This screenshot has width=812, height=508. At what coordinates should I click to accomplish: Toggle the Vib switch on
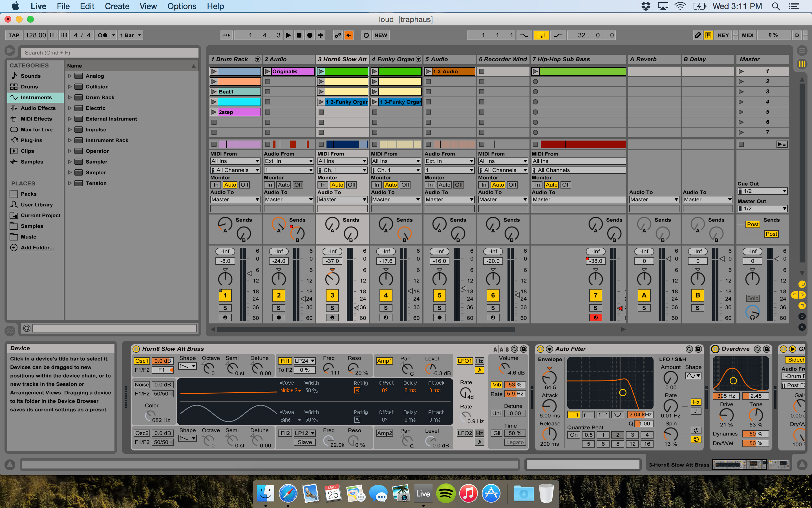coord(497,385)
